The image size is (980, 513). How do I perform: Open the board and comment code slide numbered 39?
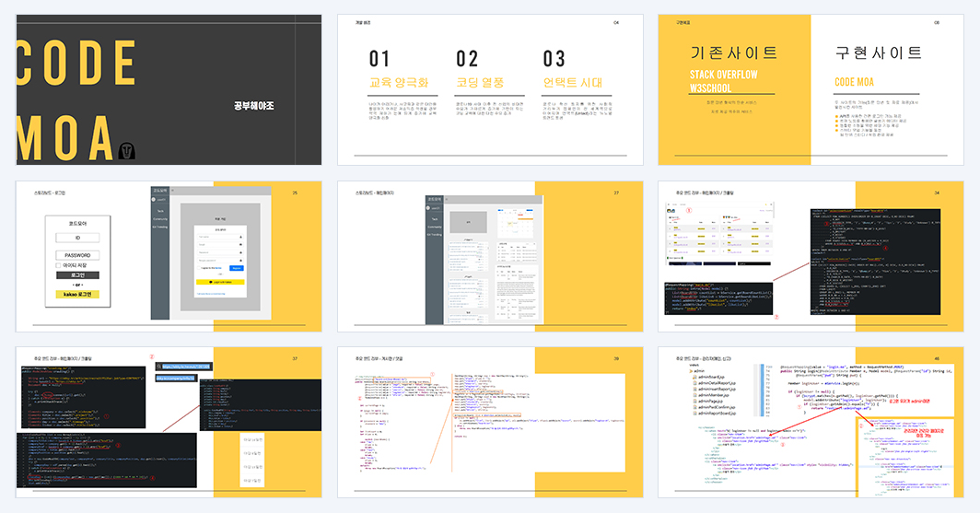click(490, 423)
